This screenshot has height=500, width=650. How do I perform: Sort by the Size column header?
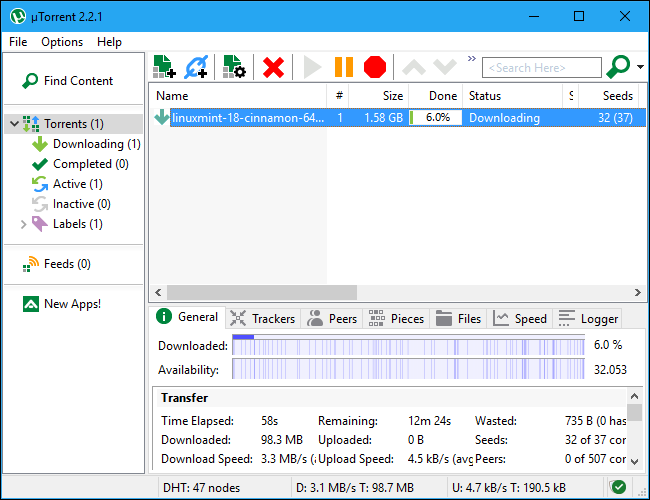378,96
